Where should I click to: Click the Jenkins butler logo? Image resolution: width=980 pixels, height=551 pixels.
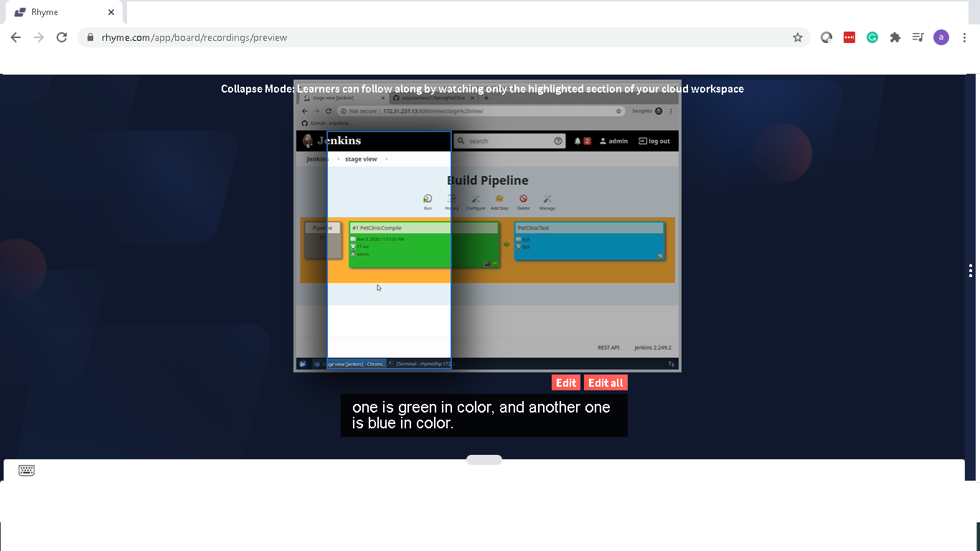pos(308,141)
